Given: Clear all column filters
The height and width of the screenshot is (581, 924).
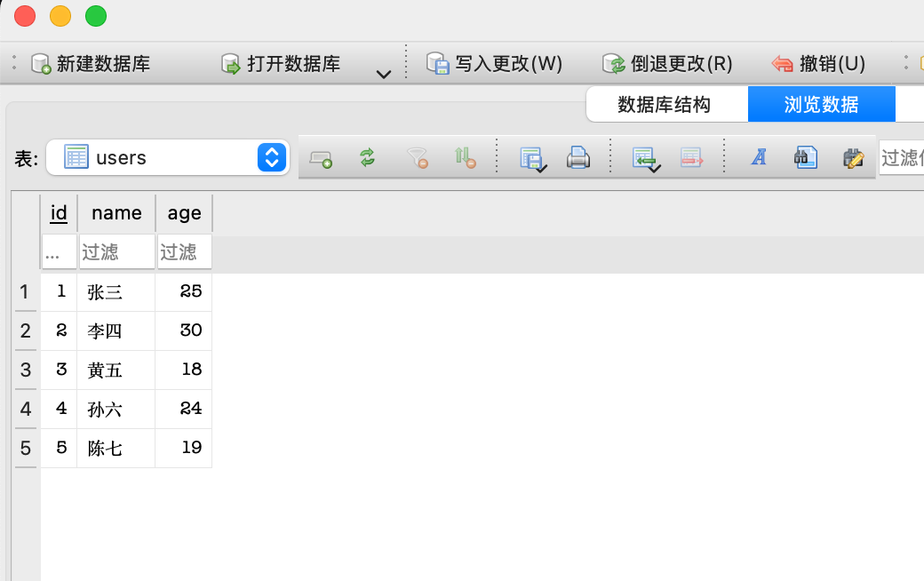Looking at the screenshot, I should click(x=417, y=156).
